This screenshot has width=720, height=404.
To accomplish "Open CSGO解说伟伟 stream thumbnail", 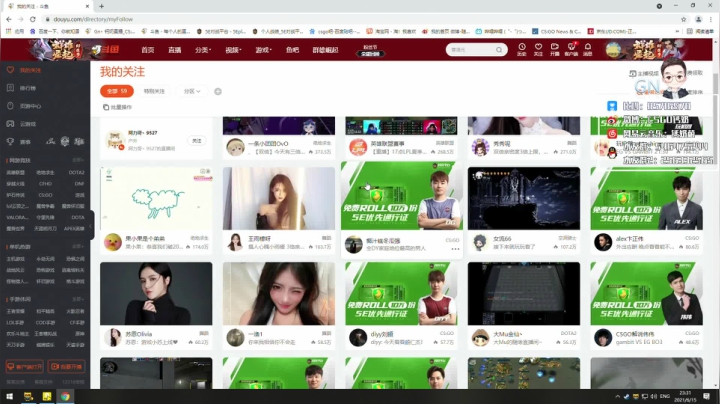I will click(647, 294).
